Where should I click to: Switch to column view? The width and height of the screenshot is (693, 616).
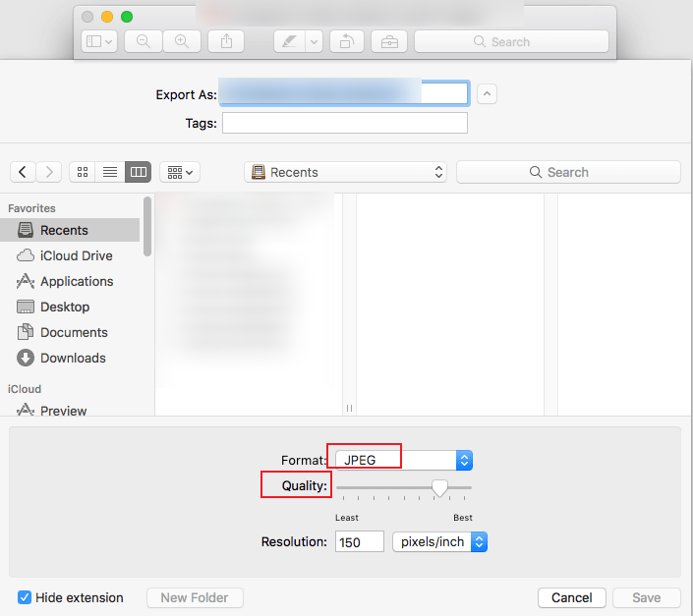pos(139,172)
